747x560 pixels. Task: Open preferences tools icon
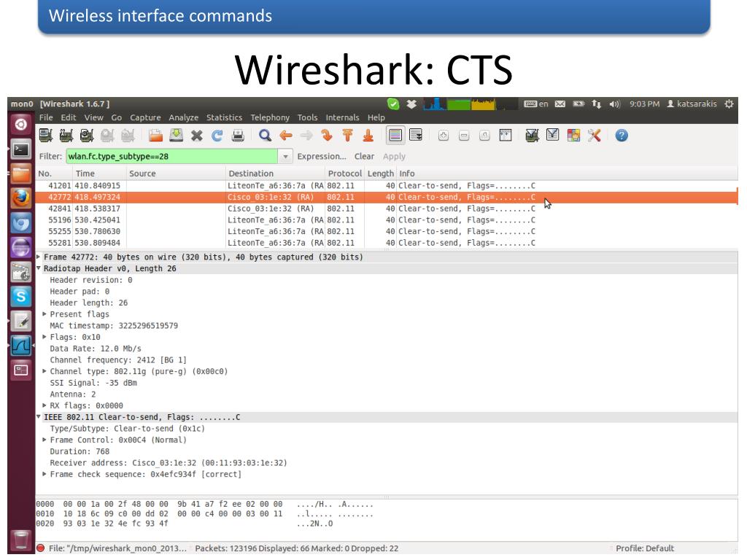[x=594, y=136]
